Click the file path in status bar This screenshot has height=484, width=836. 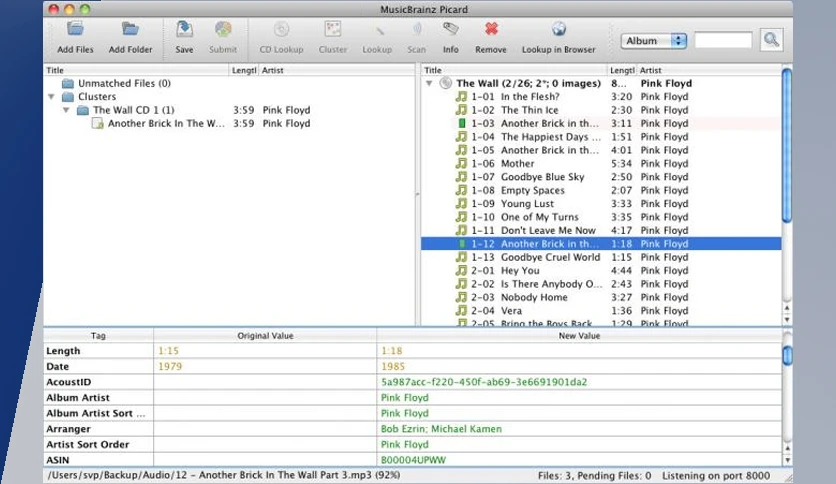224,475
